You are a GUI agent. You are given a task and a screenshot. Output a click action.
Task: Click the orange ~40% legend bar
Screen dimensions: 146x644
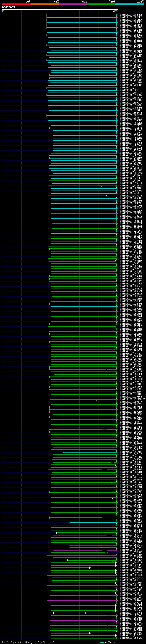point(45,4)
